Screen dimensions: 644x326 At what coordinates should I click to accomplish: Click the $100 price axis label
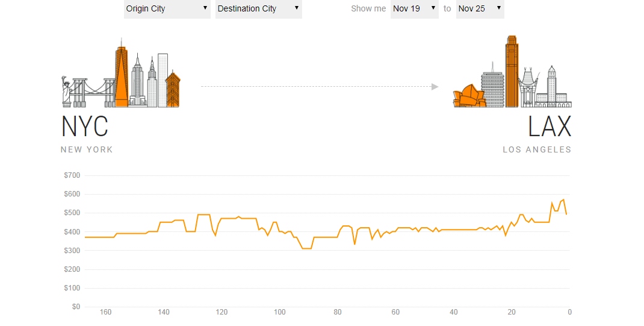[x=72, y=288]
